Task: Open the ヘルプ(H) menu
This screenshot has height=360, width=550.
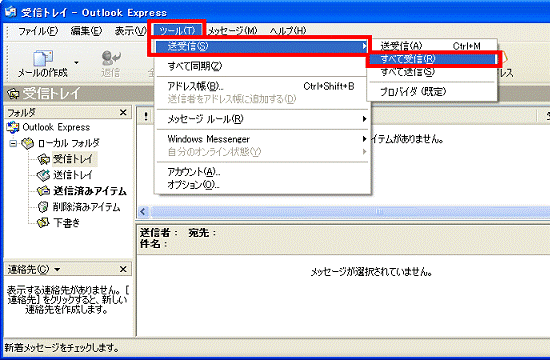Action: (288, 31)
